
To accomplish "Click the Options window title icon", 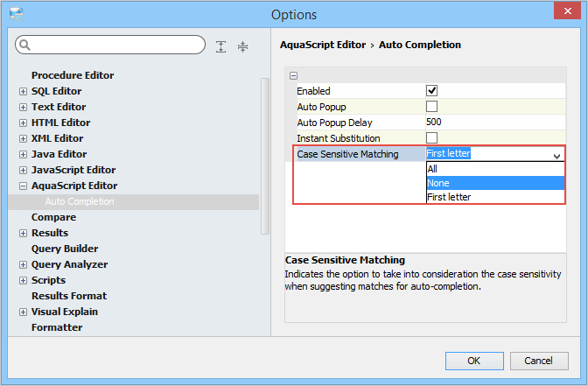I will point(16,14).
